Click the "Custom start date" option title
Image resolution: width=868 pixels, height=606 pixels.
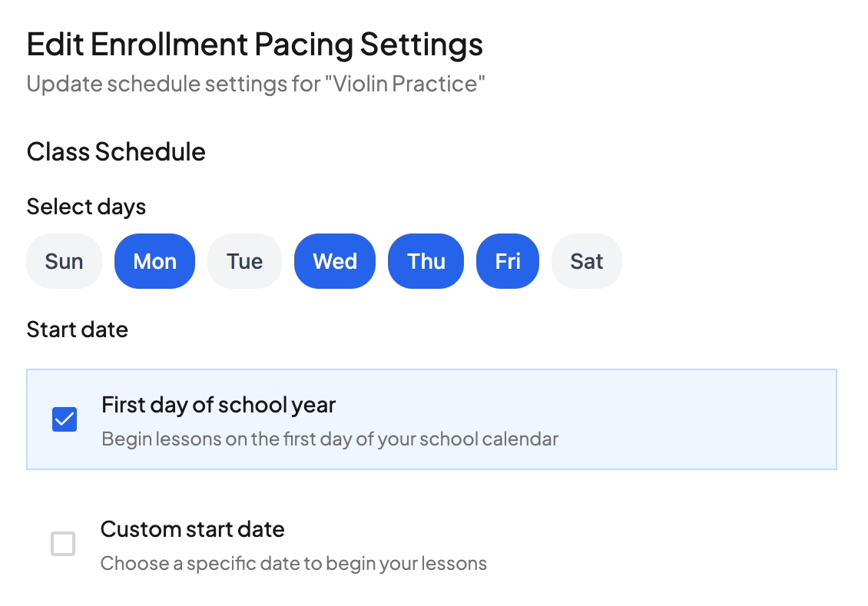(x=193, y=529)
